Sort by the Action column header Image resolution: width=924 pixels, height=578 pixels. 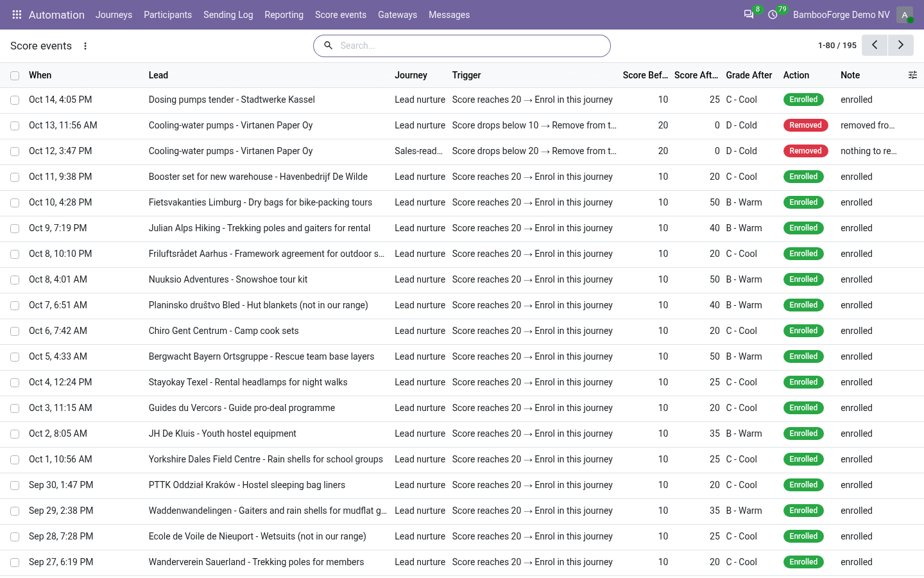click(796, 75)
